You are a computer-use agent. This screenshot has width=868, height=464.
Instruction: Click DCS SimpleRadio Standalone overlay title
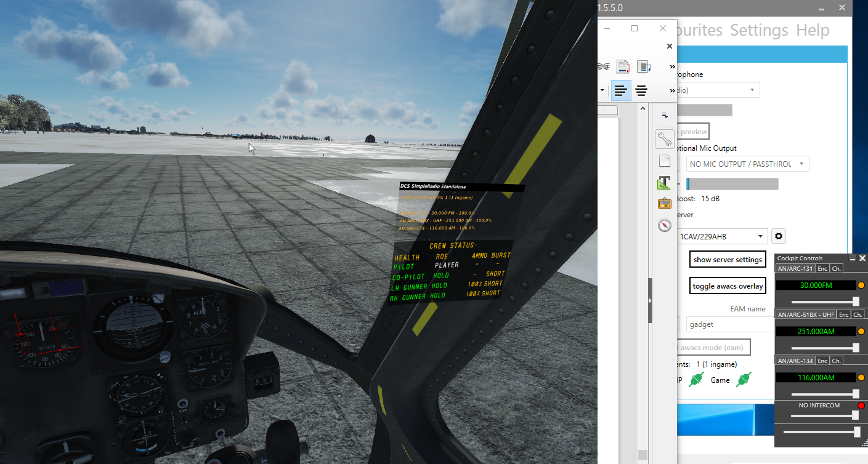(433, 186)
